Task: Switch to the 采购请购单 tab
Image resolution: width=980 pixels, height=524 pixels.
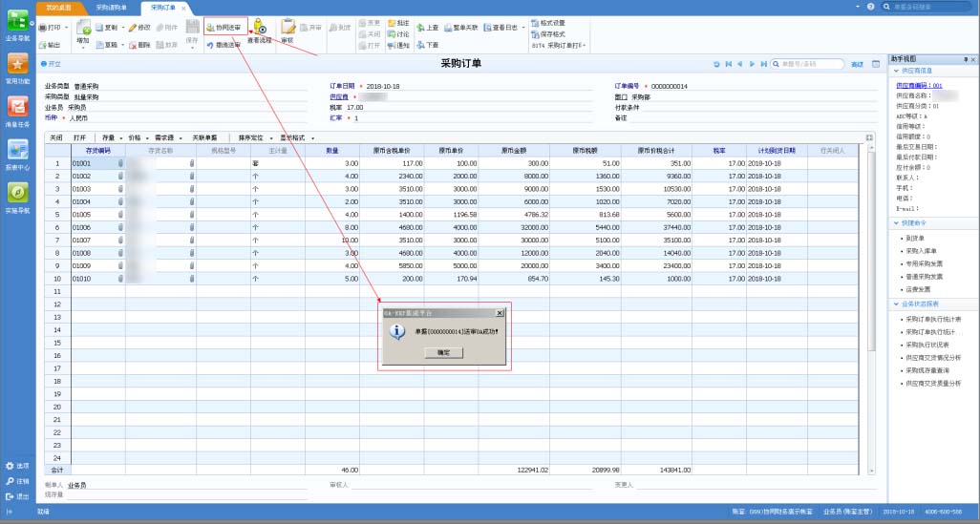Action: (x=111, y=8)
